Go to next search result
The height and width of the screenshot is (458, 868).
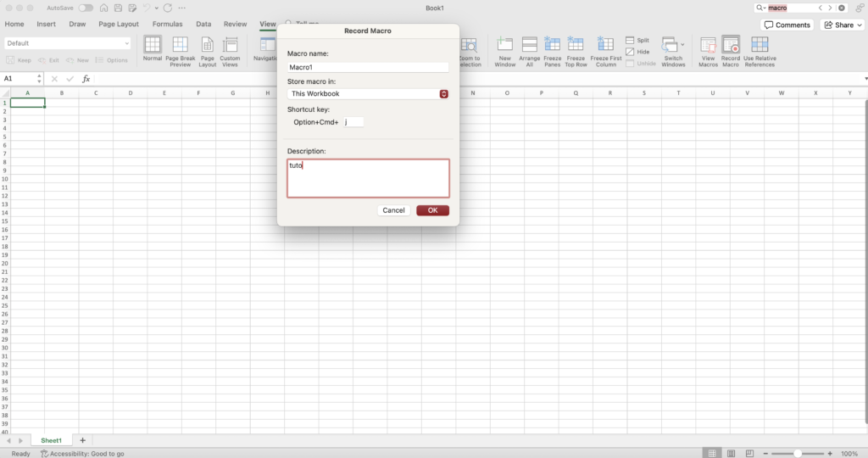point(830,8)
